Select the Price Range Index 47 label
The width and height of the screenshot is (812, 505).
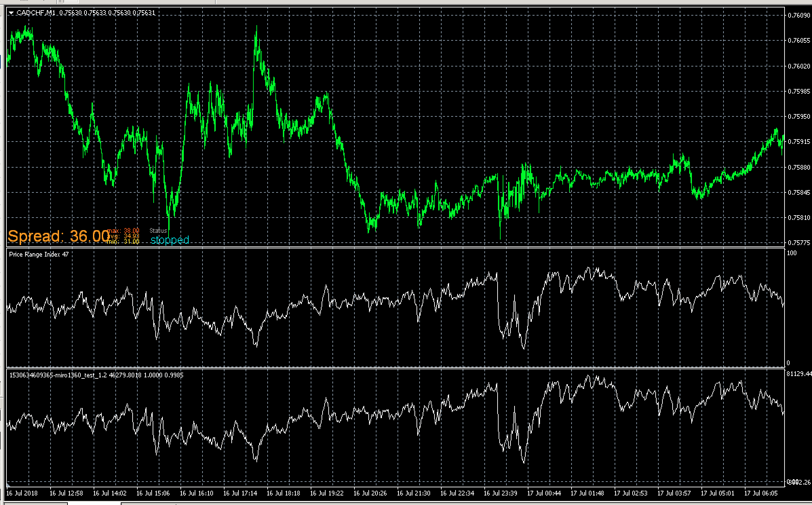39,254
